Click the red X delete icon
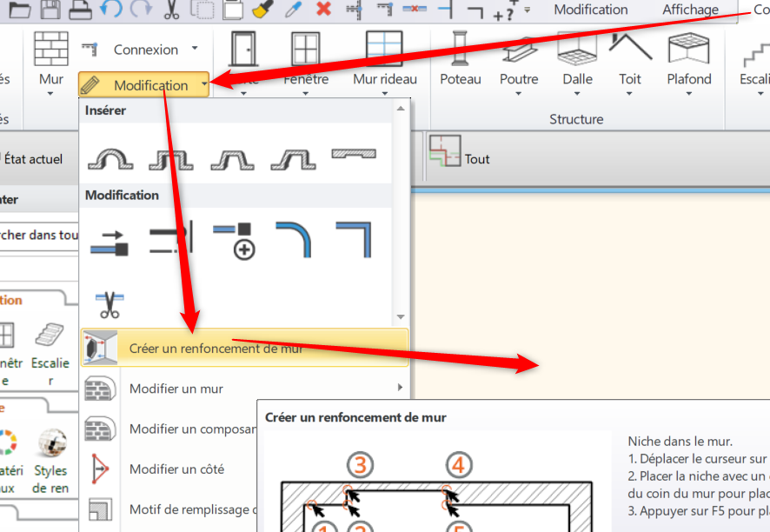 pos(323,10)
